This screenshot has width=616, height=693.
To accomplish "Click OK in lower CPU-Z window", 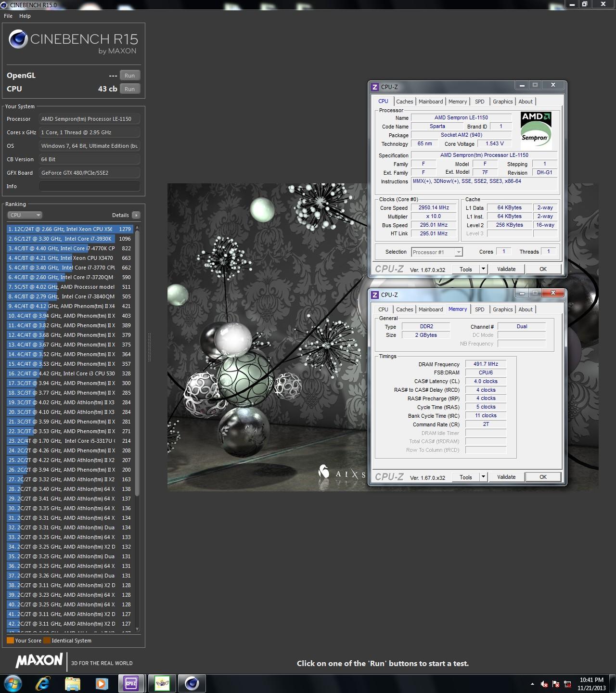I will coord(543,477).
